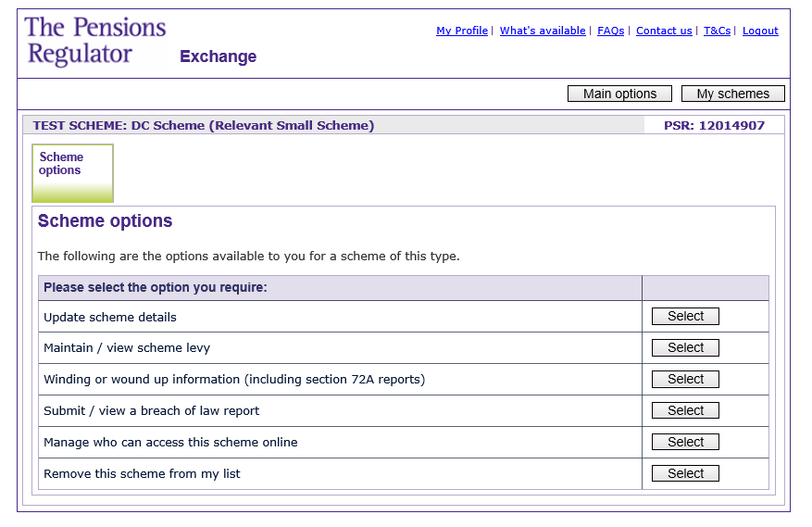Screen dimensions: 812x527
Task: Switch to the Scheme options tab
Action: 72,172
